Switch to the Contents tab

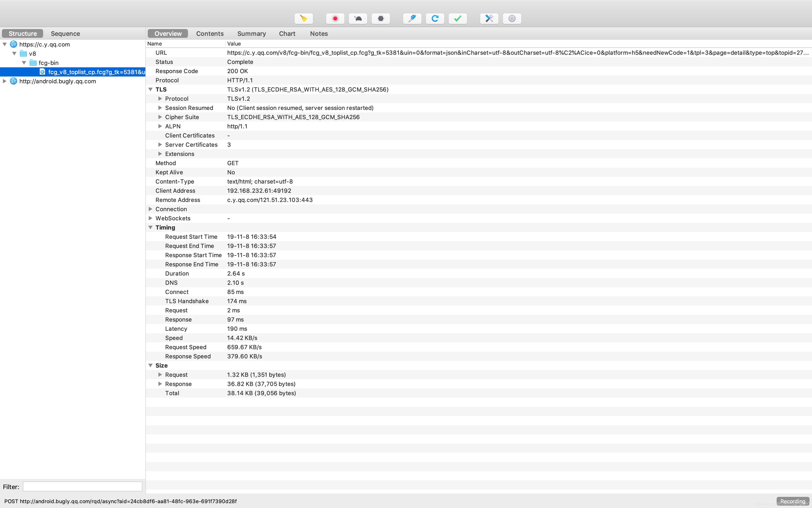[210, 34]
